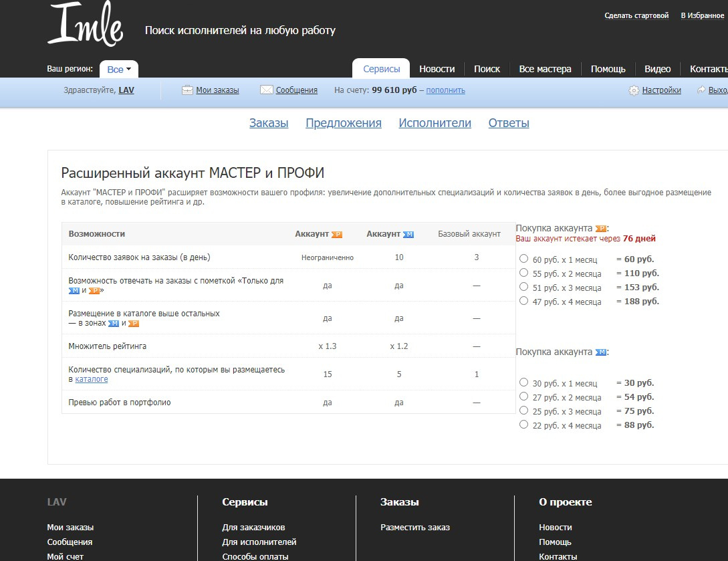This screenshot has width=728, height=561.
Task: Select 30 руб. x 1 месяц option
Action: tap(523, 382)
